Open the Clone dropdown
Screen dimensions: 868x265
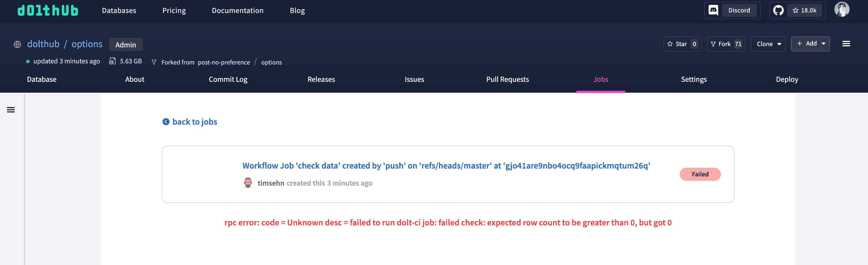(768, 44)
